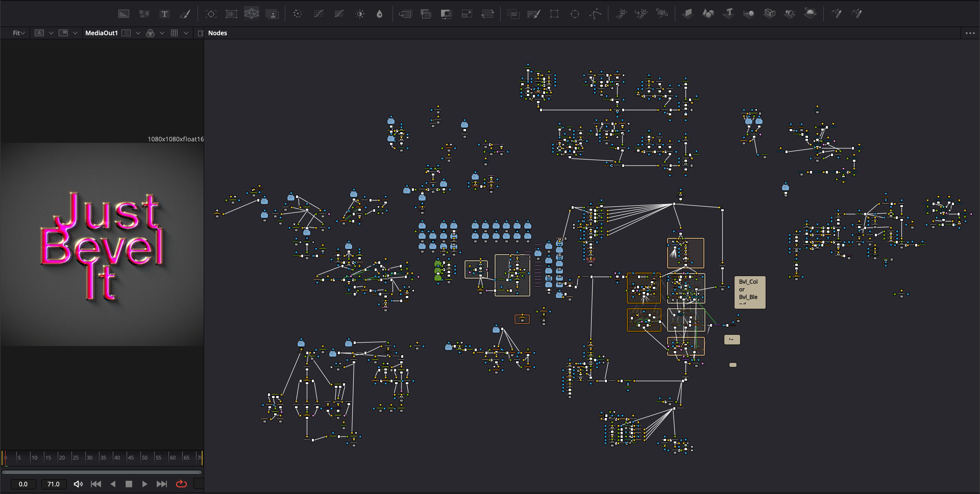
Task: Add a pRender particle node
Action: [x=662, y=14]
